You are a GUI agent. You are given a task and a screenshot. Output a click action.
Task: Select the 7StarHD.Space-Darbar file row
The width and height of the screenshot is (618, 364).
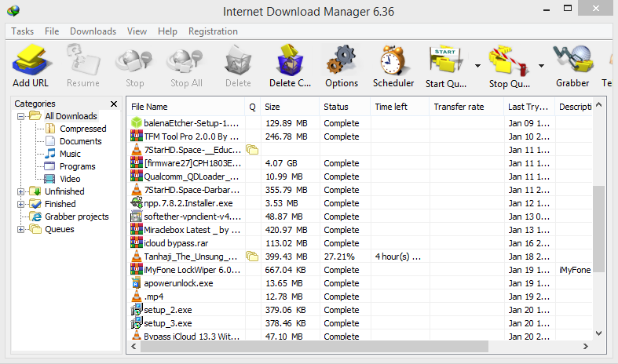click(x=360, y=190)
